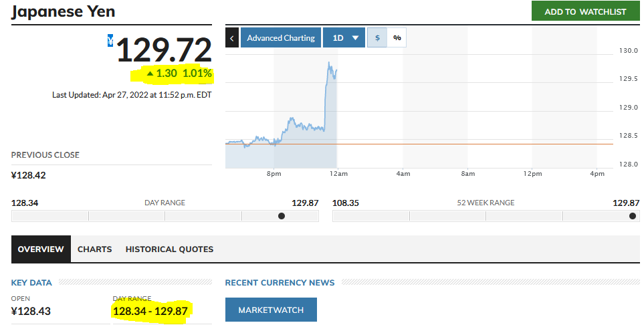Image resolution: width=644 pixels, height=327 pixels.
Task: Select the ¥128.42 previous close value
Action: [x=28, y=175]
